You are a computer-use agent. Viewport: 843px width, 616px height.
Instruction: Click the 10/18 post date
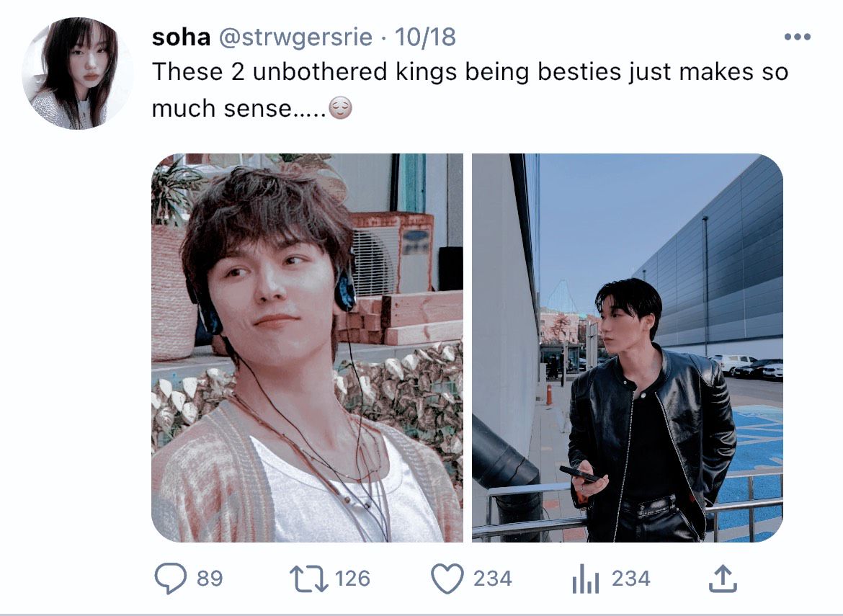pos(425,37)
